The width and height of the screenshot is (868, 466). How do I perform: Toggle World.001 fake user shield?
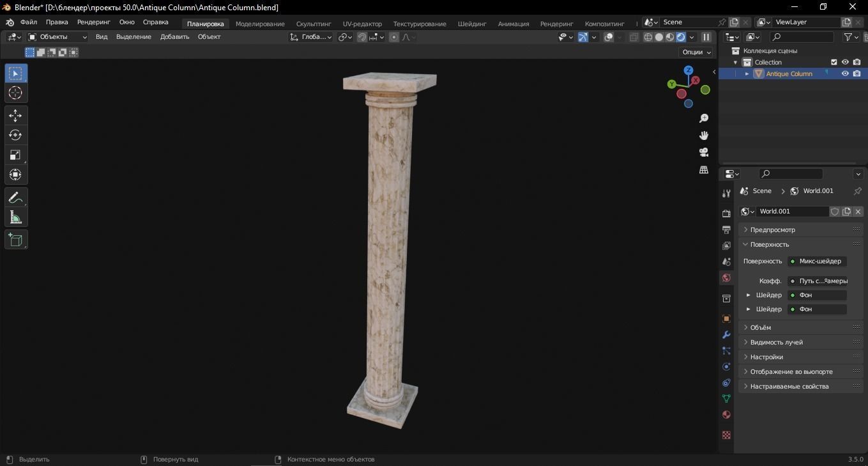835,212
